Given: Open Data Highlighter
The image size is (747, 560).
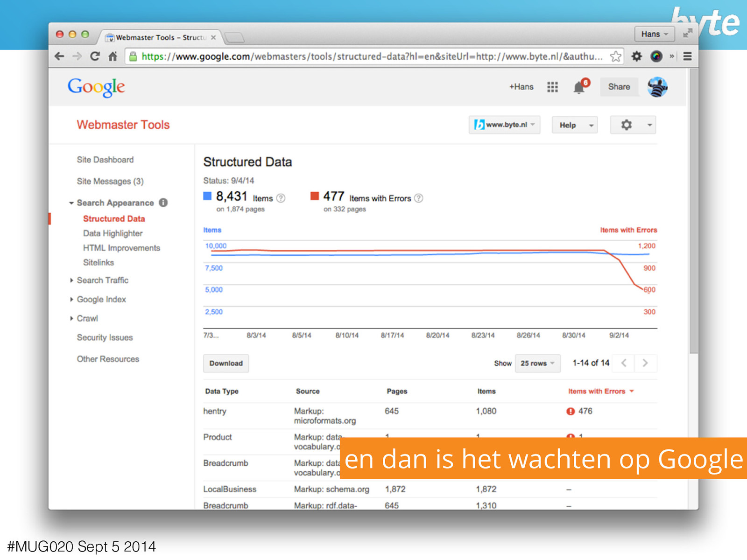Looking at the screenshot, I should (113, 233).
